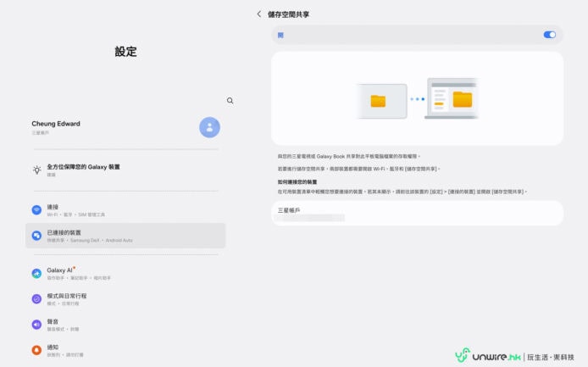Screen dimensions: 588x367
Task: Click the 如何連接您的裝置 heading
Action: pyautogui.click(x=297, y=182)
